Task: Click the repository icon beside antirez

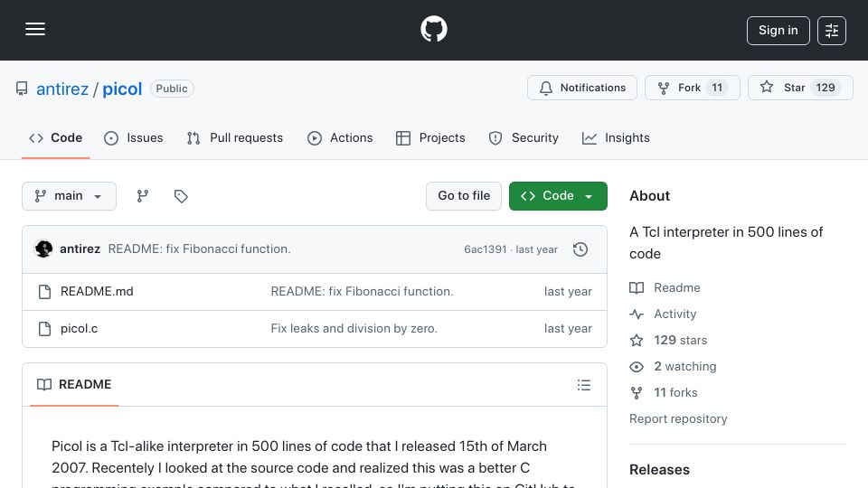Action: click(x=22, y=89)
